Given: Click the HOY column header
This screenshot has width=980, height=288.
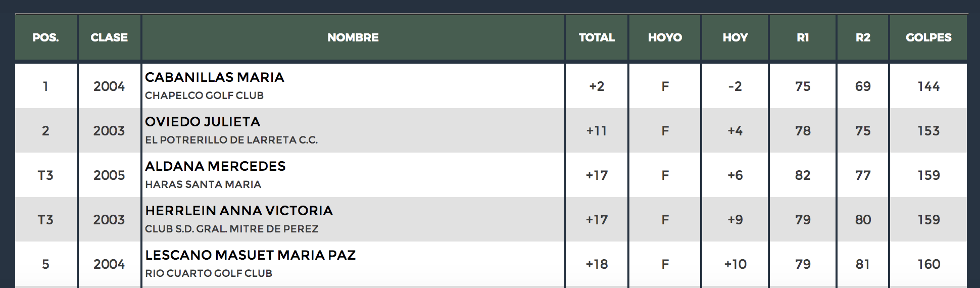Looking at the screenshot, I should click(735, 37).
